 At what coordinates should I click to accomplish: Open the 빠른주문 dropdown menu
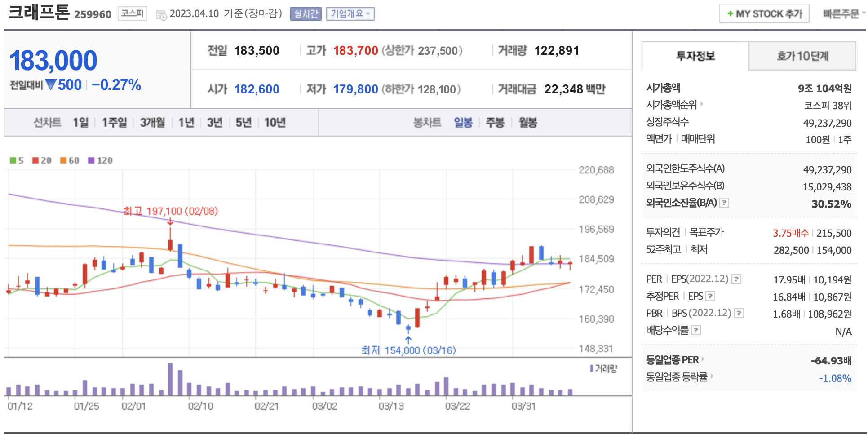click(x=843, y=14)
